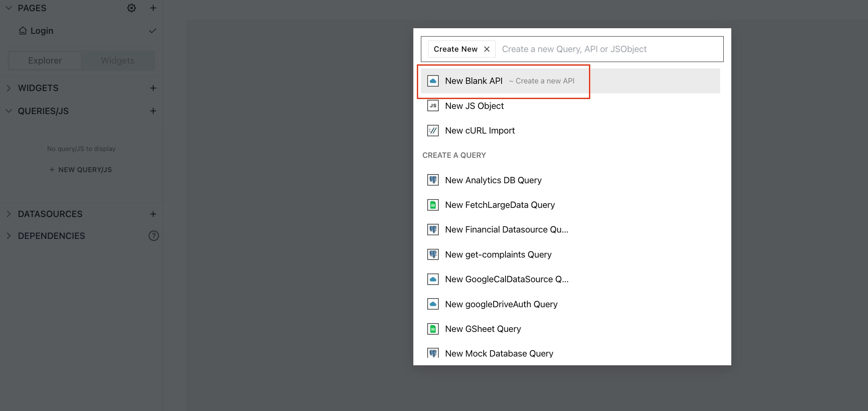Screen dimensions: 868x411
Task: Click the plus icon beside QUERIES/JS
Action: click(x=153, y=111)
